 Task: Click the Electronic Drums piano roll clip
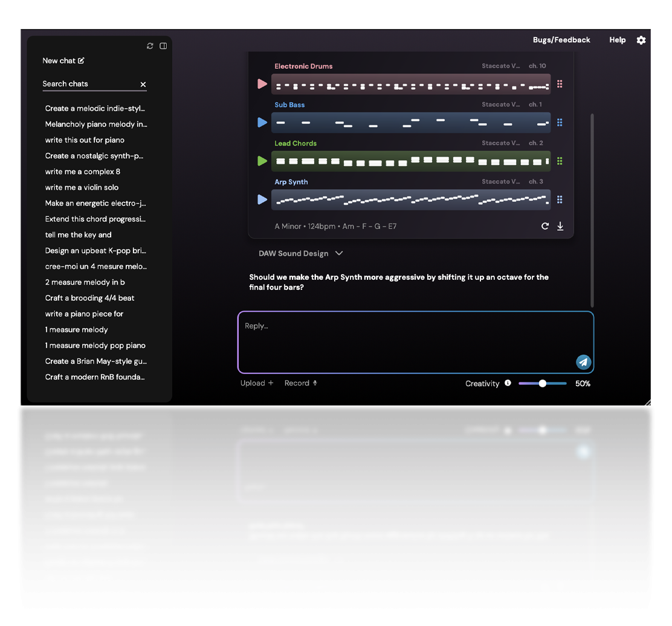pos(410,85)
